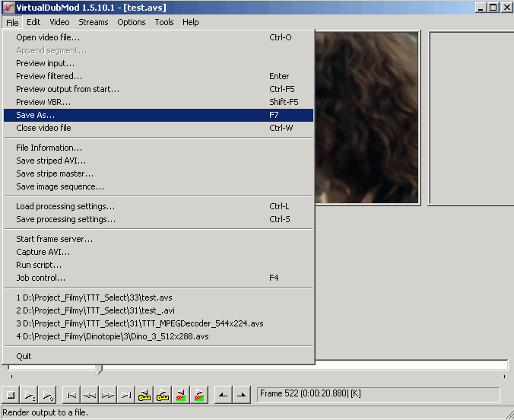This screenshot has width=514, height=420.
Task: Jump to the next scene change
Action: (x=199, y=395)
